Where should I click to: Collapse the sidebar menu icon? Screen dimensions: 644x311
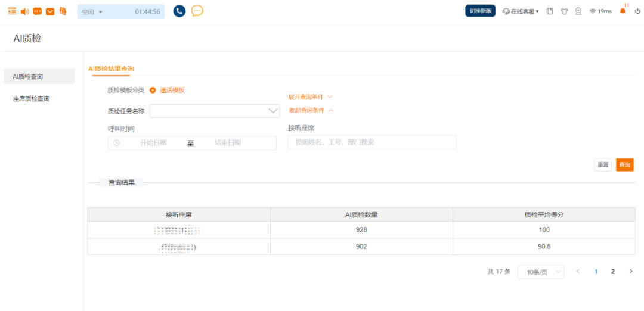12,11
